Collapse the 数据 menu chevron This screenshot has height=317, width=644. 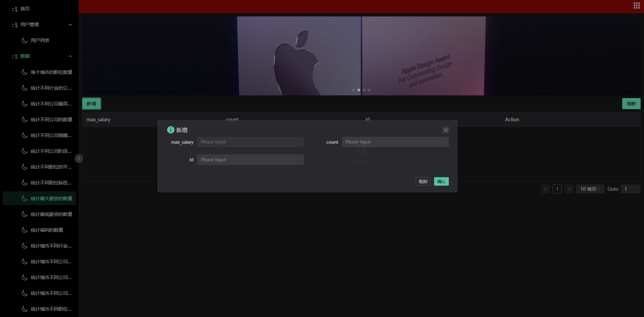[x=70, y=56]
